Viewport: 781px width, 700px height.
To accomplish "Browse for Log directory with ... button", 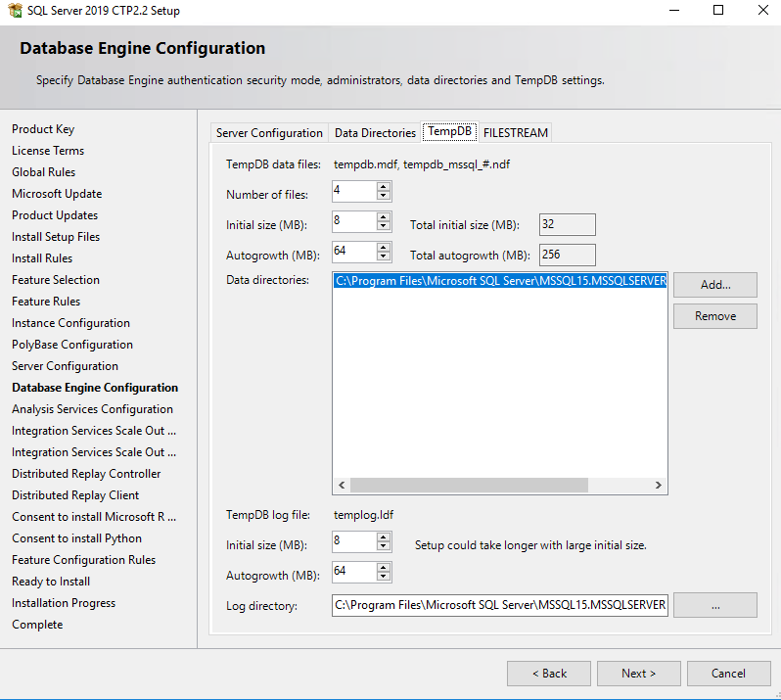I will (715, 605).
